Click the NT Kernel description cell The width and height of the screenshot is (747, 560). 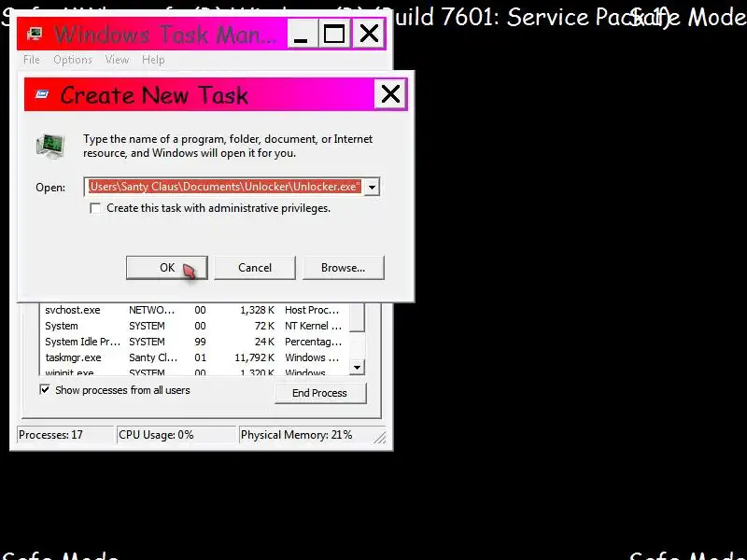click(x=313, y=326)
